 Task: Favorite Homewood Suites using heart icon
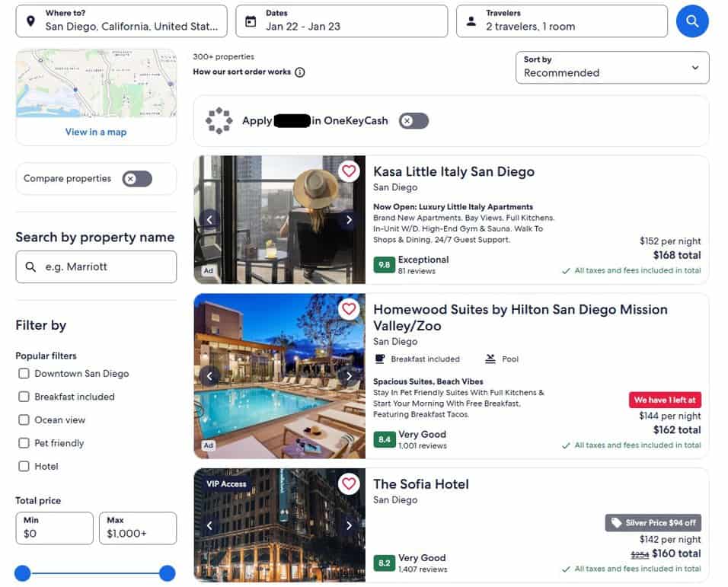click(349, 309)
